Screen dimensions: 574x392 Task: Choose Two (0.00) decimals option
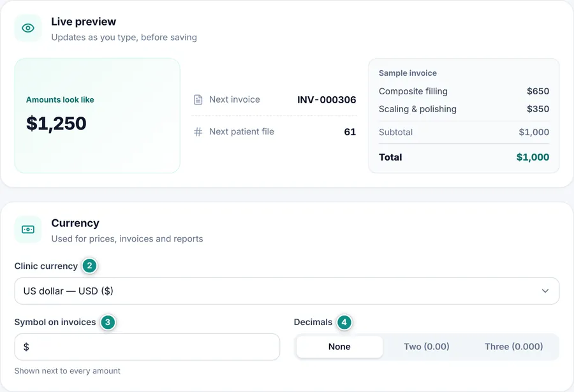(x=427, y=347)
